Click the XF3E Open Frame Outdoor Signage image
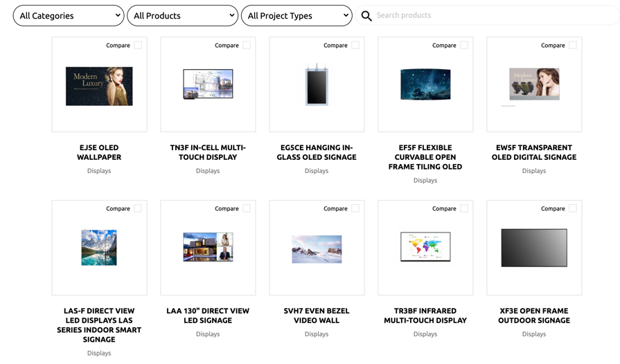 pyautogui.click(x=534, y=248)
